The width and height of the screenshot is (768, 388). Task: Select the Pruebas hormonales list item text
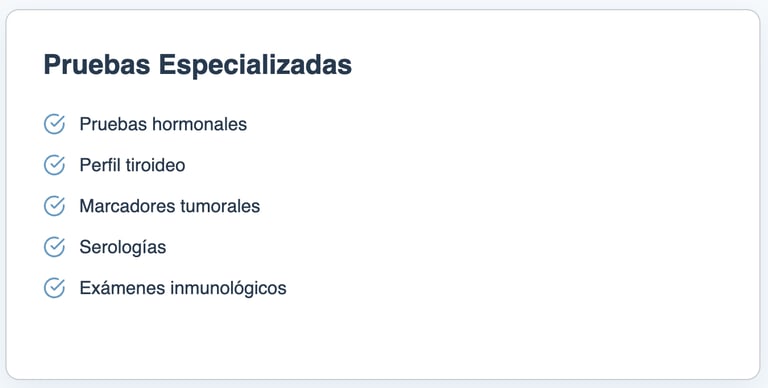point(163,124)
